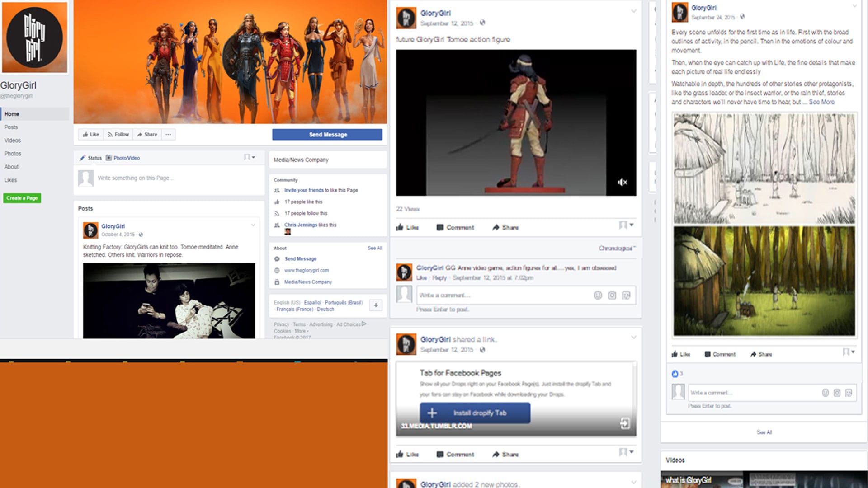The width and height of the screenshot is (868, 488).
Task: Open the colored forest scene image
Action: coord(764,281)
